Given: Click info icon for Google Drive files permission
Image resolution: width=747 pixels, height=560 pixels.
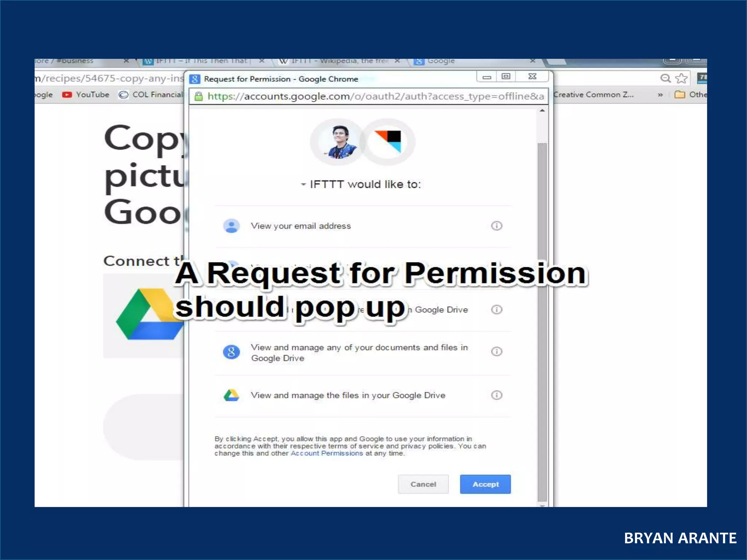Looking at the screenshot, I should click(x=496, y=395).
